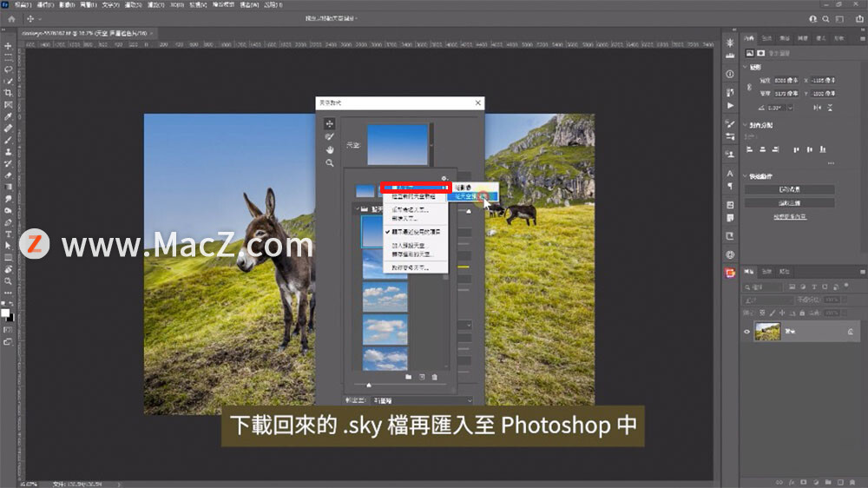Open Move tool preset picker arrow

click(40, 19)
